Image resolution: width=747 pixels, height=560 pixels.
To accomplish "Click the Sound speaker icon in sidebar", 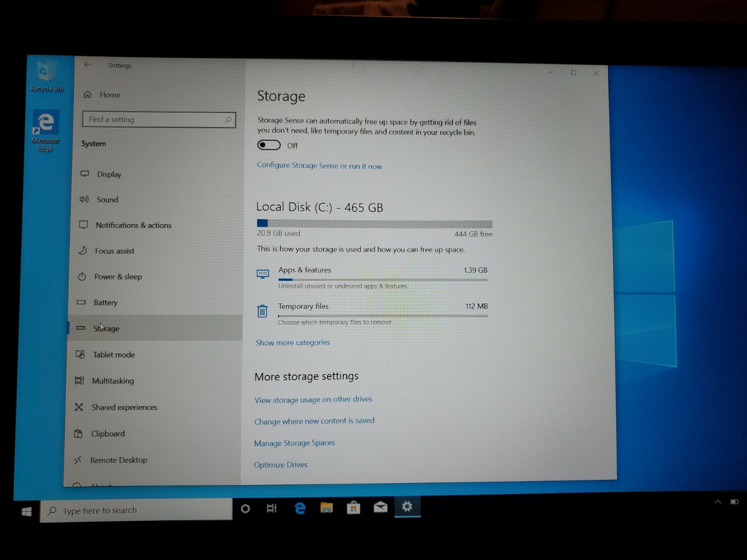I will [84, 199].
